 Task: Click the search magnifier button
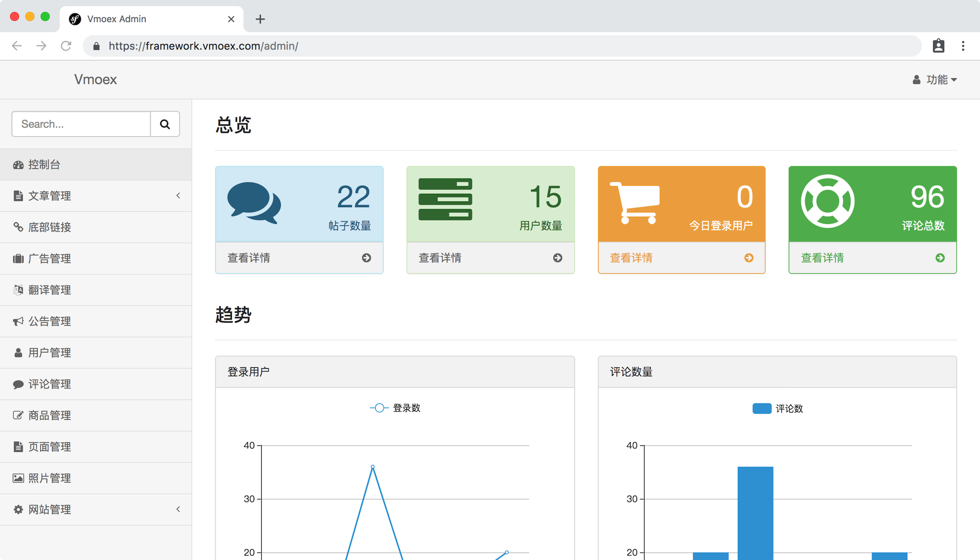165,124
